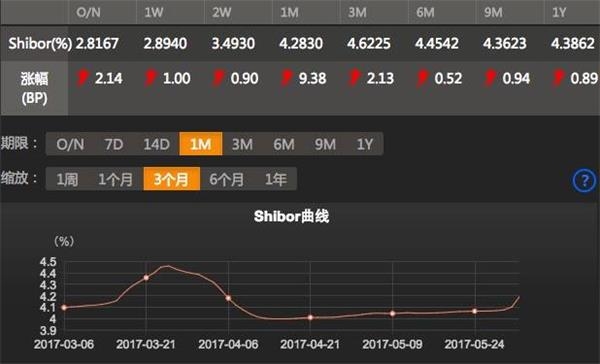This screenshot has width=600, height=364.
Task: Choose the 3M term button
Action: 243,144
